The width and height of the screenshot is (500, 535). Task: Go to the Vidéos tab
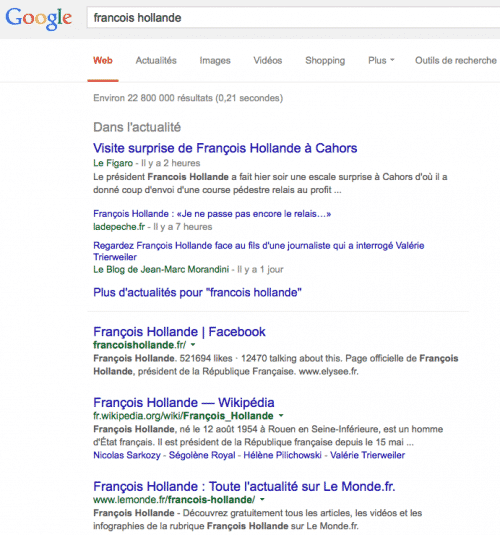click(268, 60)
